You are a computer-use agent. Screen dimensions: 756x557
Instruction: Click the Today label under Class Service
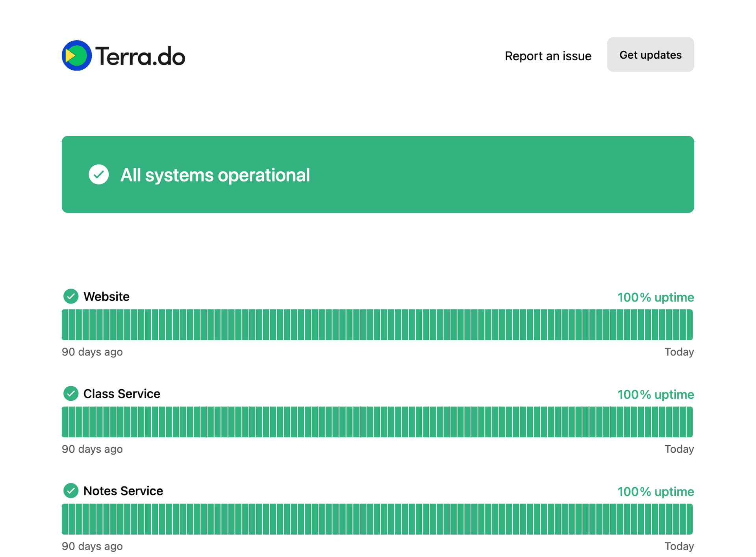(x=679, y=449)
